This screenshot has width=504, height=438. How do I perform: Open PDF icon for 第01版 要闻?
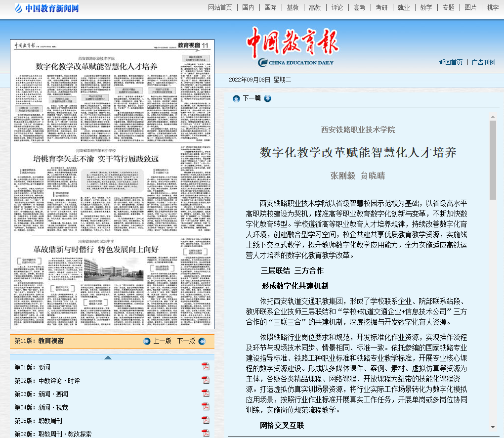pos(206,367)
